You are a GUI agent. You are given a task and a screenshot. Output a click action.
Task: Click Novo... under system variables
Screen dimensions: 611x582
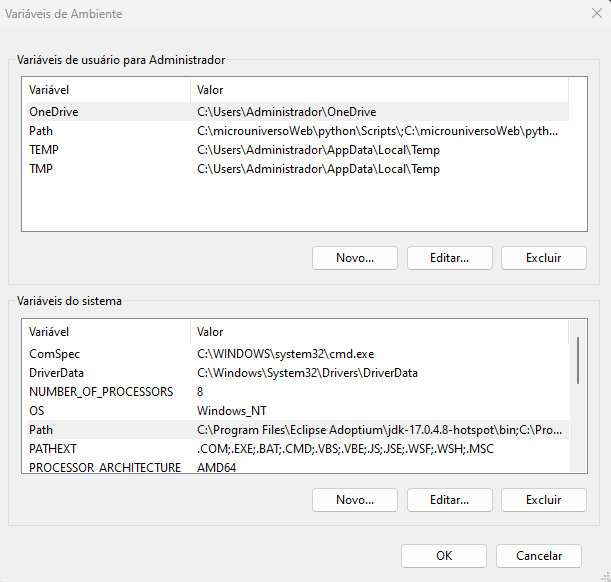[355, 500]
